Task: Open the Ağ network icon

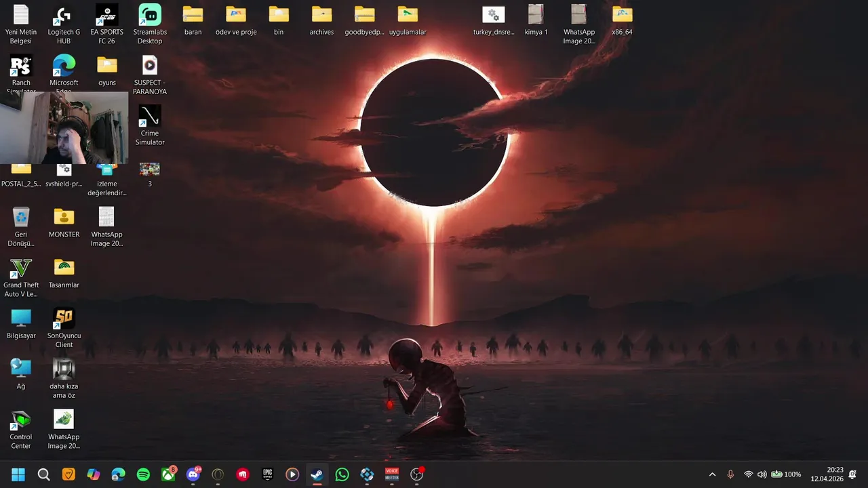Action: pyautogui.click(x=21, y=375)
